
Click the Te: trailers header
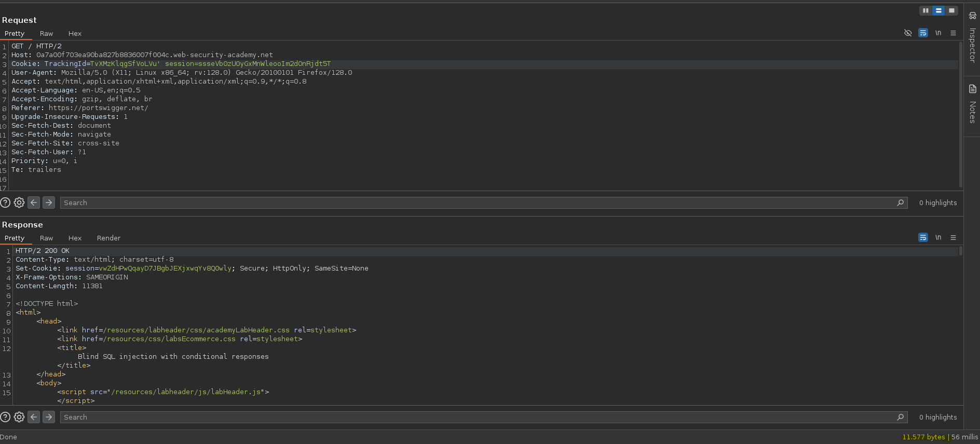point(36,170)
